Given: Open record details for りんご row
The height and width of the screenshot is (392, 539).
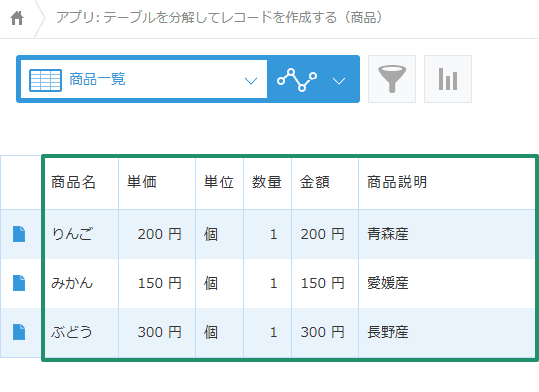Looking at the screenshot, I should coord(19,234).
